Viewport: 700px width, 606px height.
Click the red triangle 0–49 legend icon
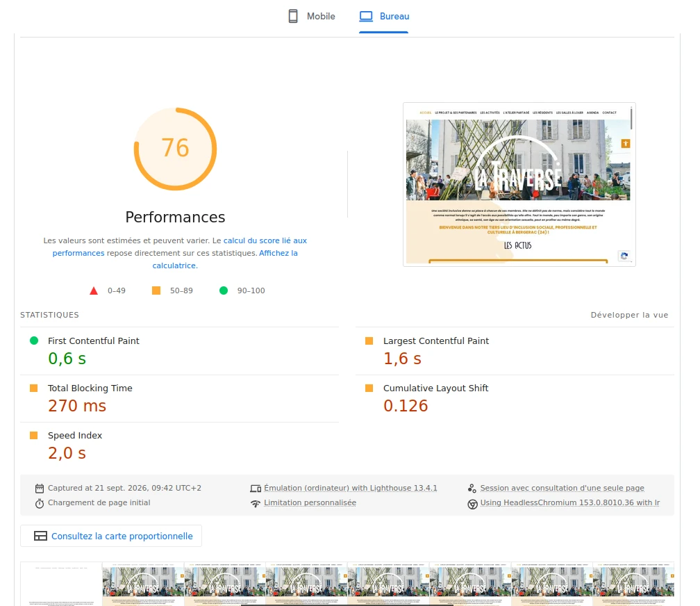[x=94, y=291]
